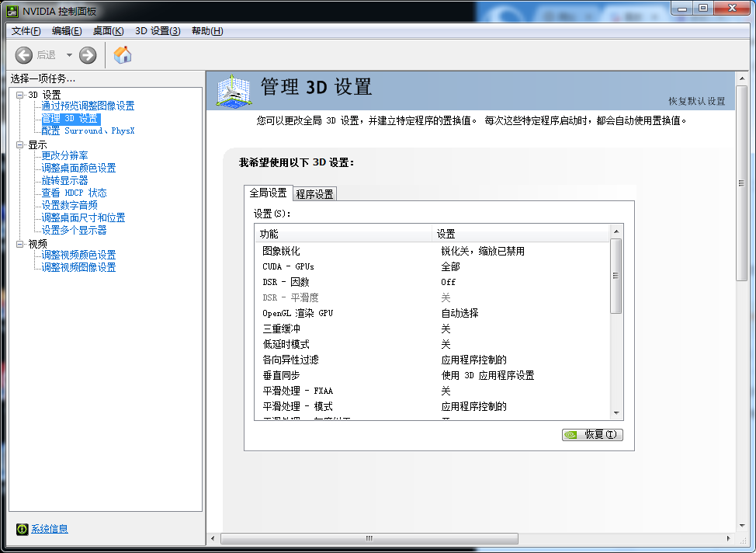Collapse the 视频 tree node

point(19,244)
